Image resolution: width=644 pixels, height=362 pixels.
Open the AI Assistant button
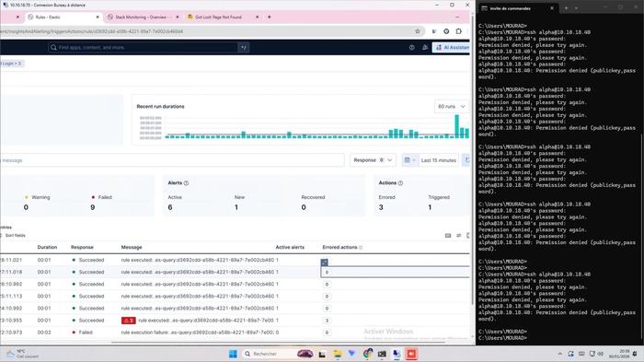[x=452, y=48]
